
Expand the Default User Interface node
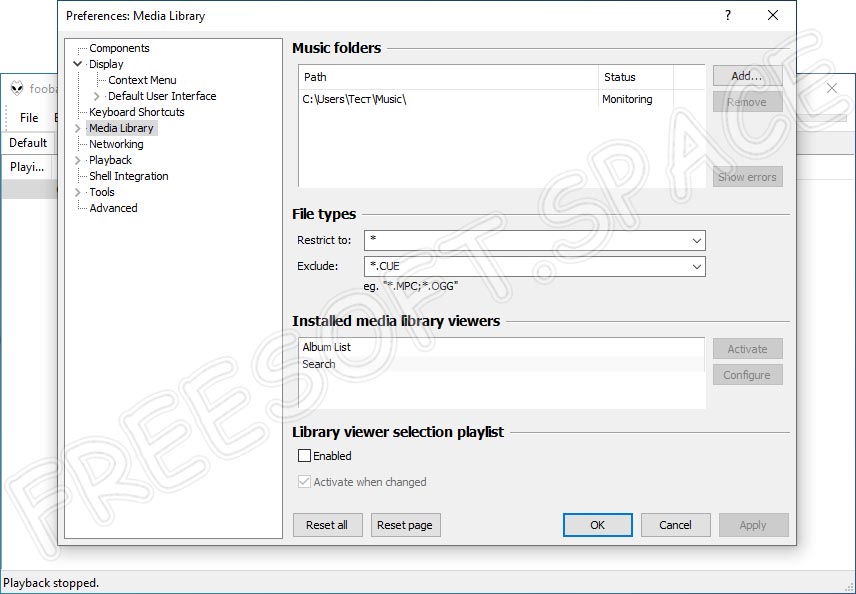pos(97,96)
